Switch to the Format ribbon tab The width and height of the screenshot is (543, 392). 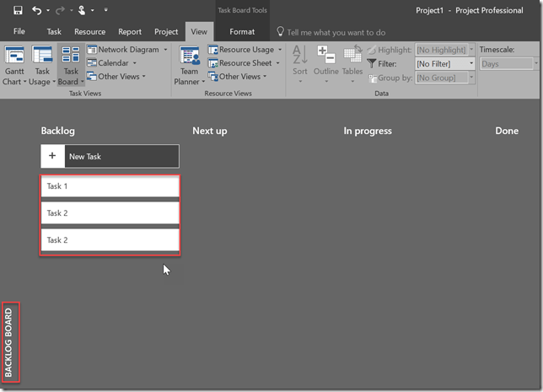pyautogui.click(x=242, y=32)
